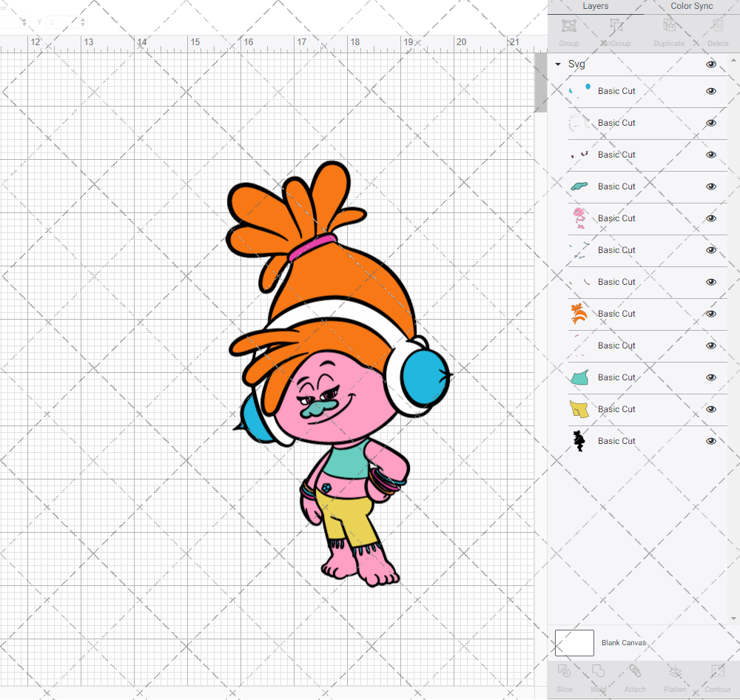Viewport: 740px width, 700px height.
Task: Select the white outline layer thumbnail
Action: [x=580, y=123]
